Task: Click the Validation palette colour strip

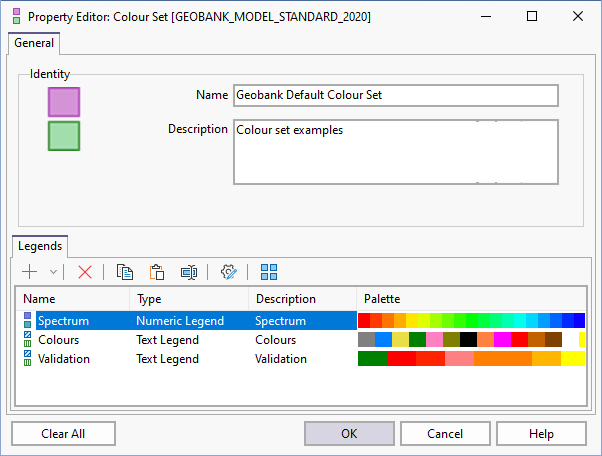Action: tap(471, 359)
